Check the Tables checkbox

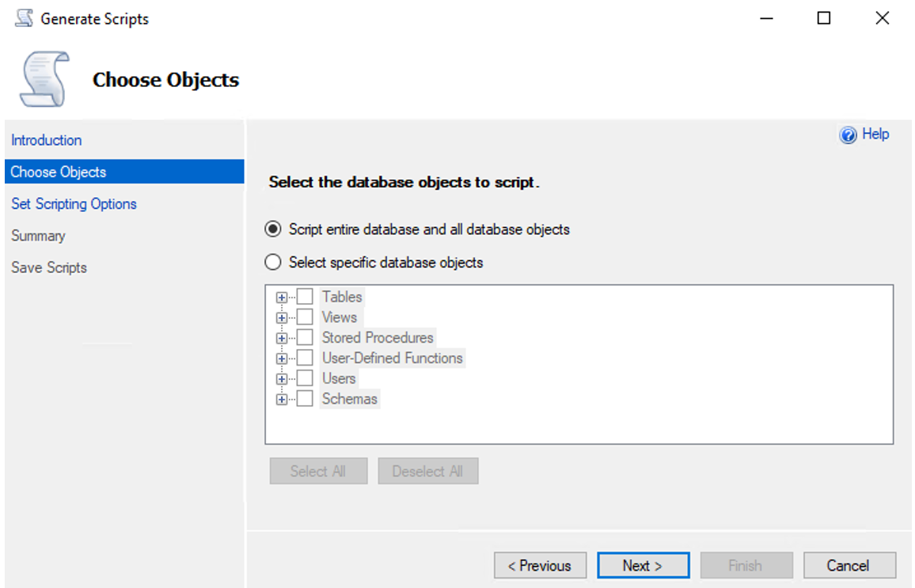click(x=305, y=296)
